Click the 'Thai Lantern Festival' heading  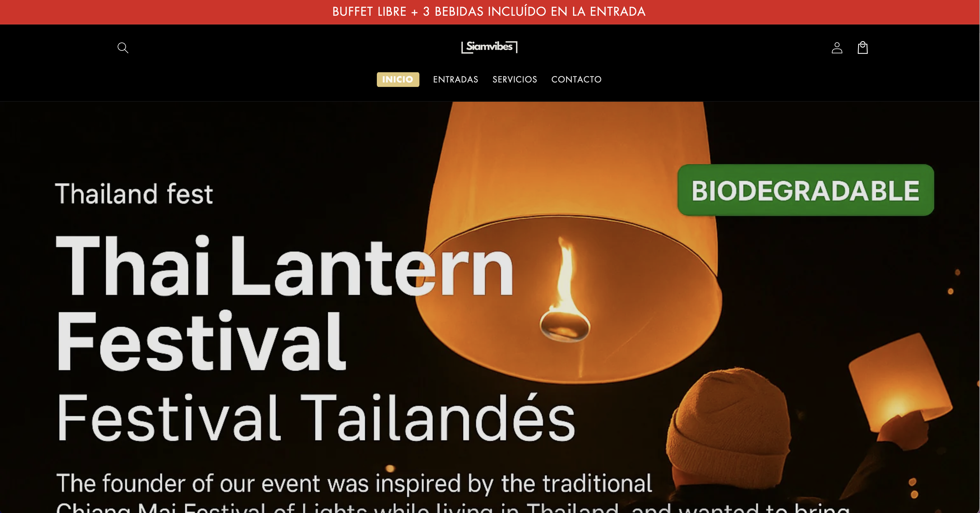click(285, 303)
